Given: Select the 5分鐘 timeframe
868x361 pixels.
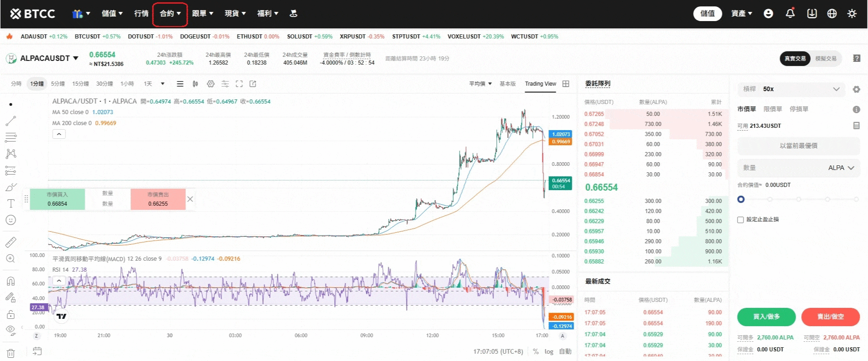Looking at the screenshot, I should click(58, 84).
